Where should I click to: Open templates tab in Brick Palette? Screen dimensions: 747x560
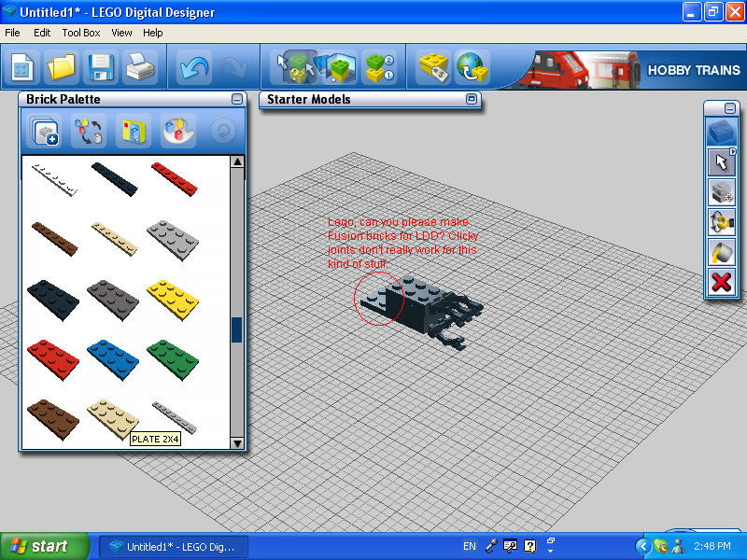pos(134,131)
